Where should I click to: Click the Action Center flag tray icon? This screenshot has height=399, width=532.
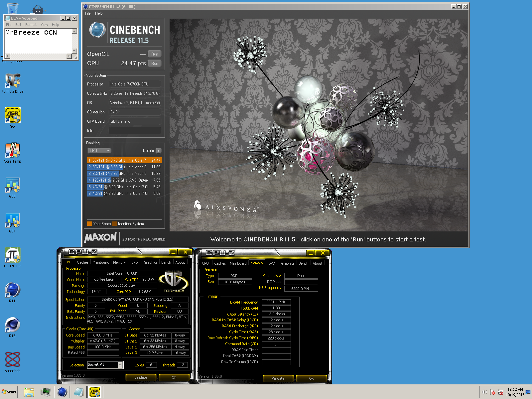pyautogui.click(x=492, y=392)
